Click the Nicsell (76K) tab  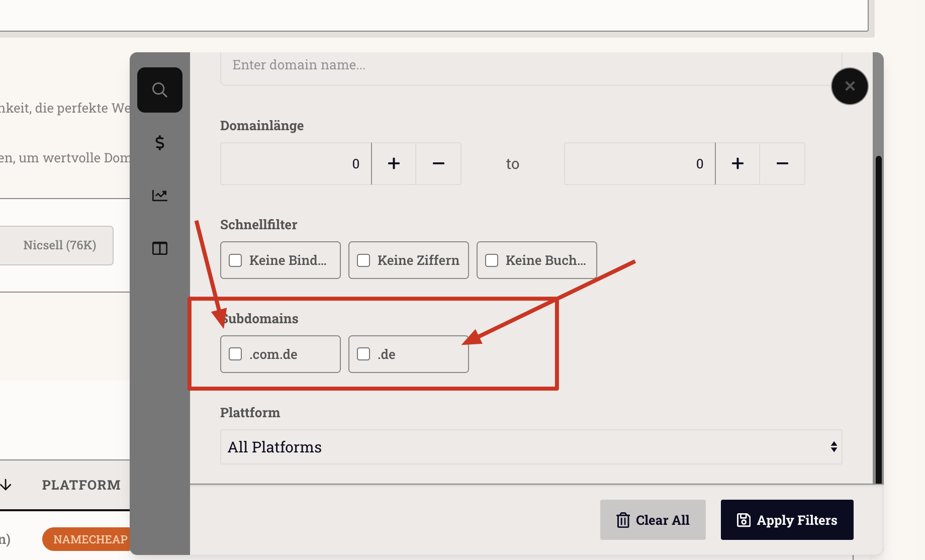tap(59, 245)
